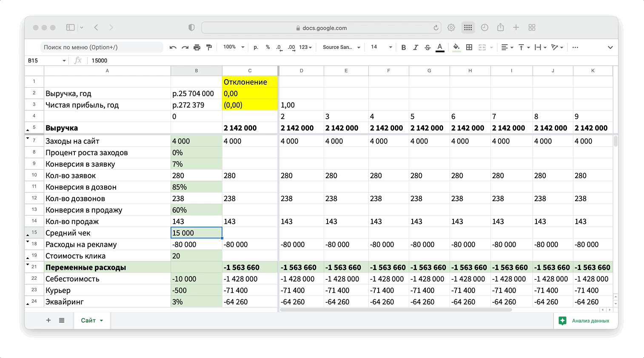
Task: Expand the font size 14 dropdown
Action: tap(381, 47)
